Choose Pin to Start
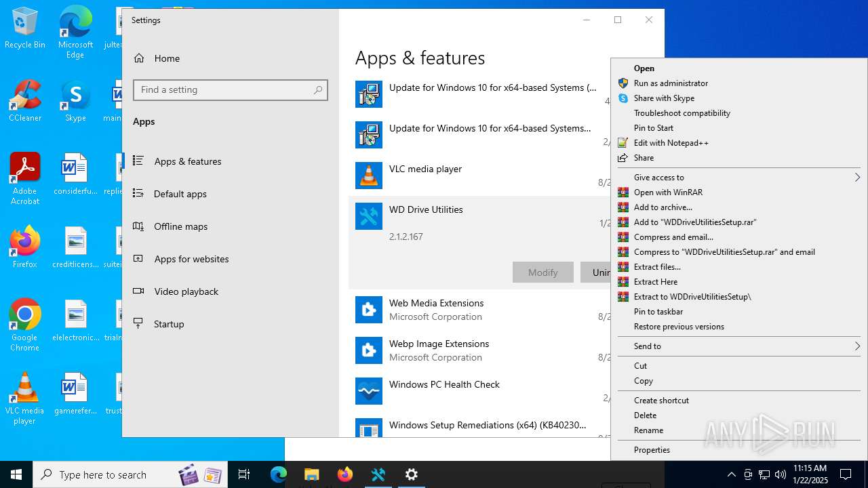The height and width of the screenshot is (488, 868). pos(739,128)
